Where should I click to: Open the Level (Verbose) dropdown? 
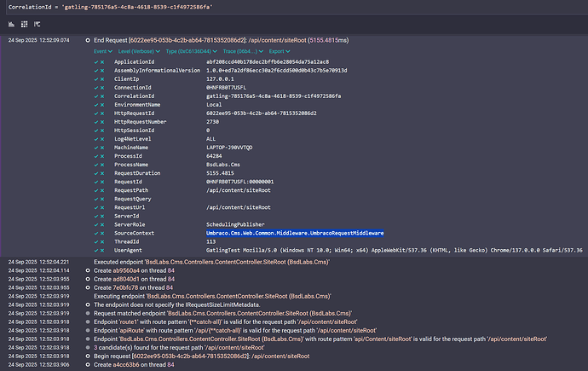pyautogui.click(x=141, y=51)
